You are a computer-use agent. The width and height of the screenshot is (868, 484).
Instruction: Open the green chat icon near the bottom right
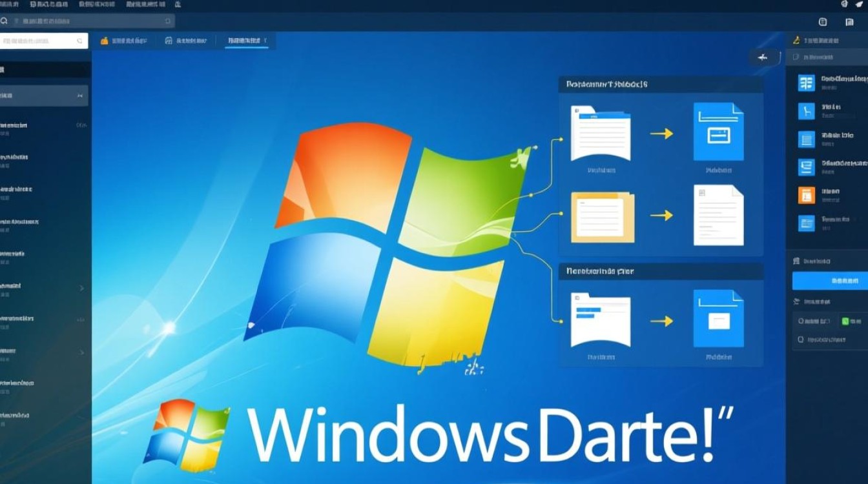coord(847,321)
